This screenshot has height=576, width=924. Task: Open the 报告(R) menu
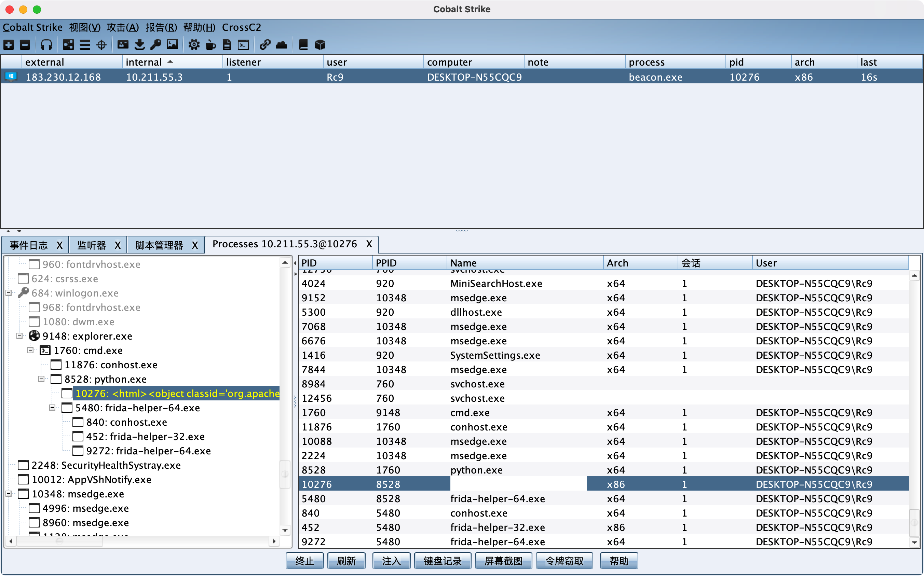[161, 27]
